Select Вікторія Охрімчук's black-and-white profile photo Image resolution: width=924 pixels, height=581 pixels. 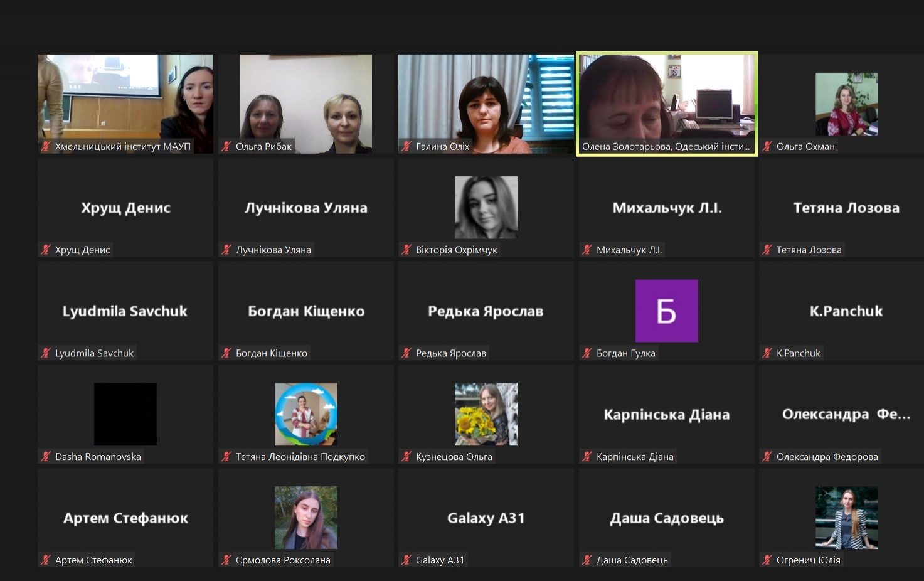486,207
